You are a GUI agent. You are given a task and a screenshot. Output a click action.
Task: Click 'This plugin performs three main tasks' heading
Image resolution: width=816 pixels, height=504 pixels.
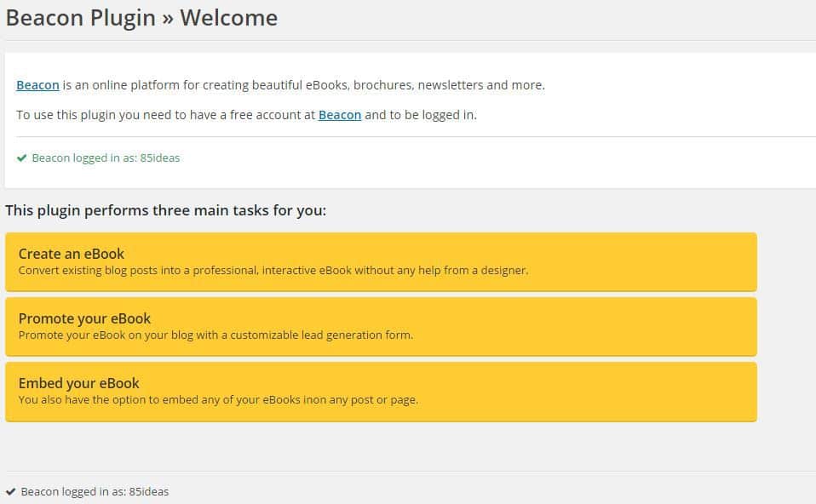point(165,210)
